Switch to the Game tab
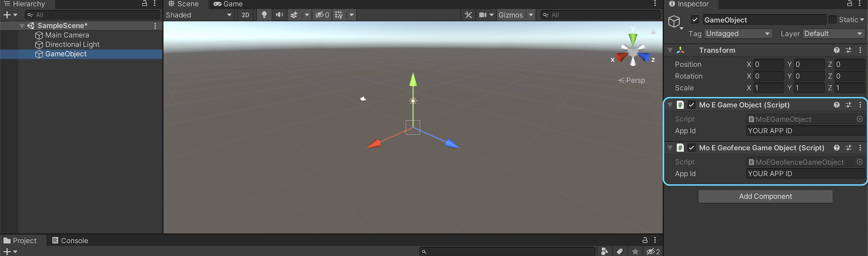868x256 pixels. coord(228,4)
